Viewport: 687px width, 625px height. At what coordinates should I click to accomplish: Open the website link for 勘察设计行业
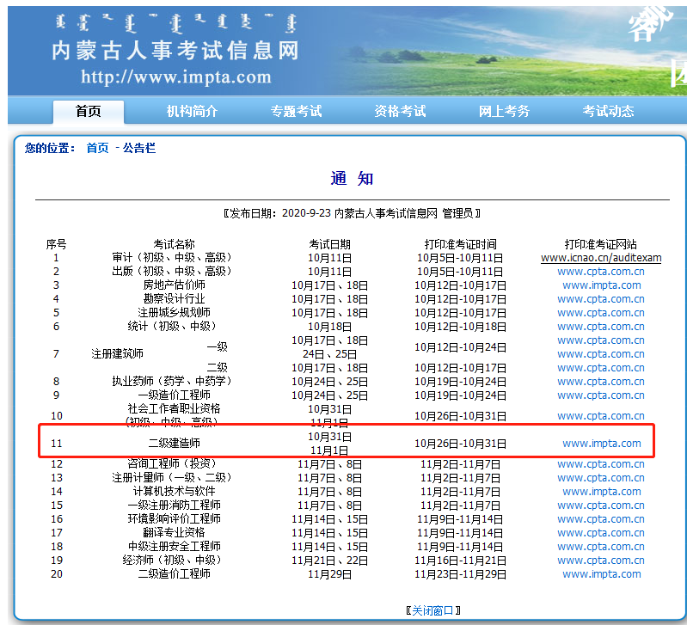point(601,299)
